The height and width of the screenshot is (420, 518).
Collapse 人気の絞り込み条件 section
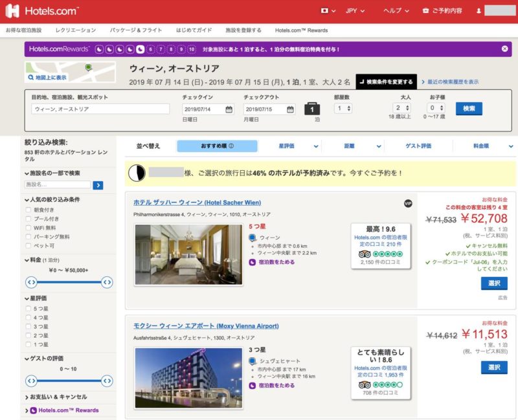[52, 199]
